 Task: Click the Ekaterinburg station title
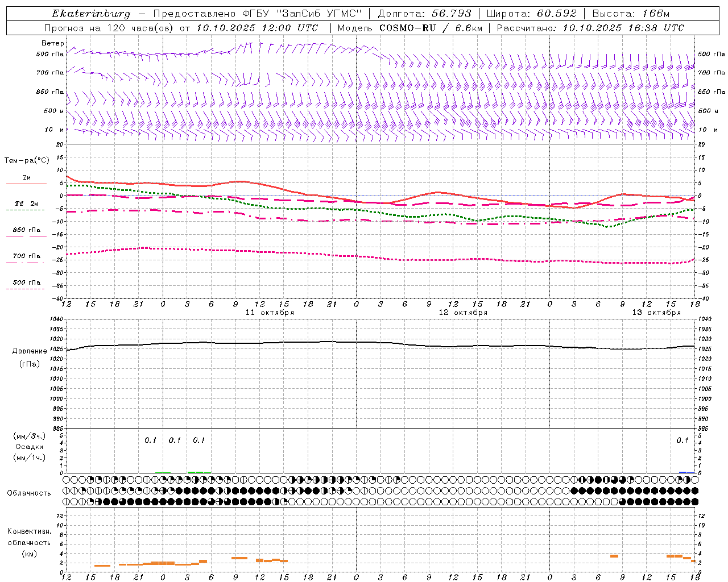(90, 14)
